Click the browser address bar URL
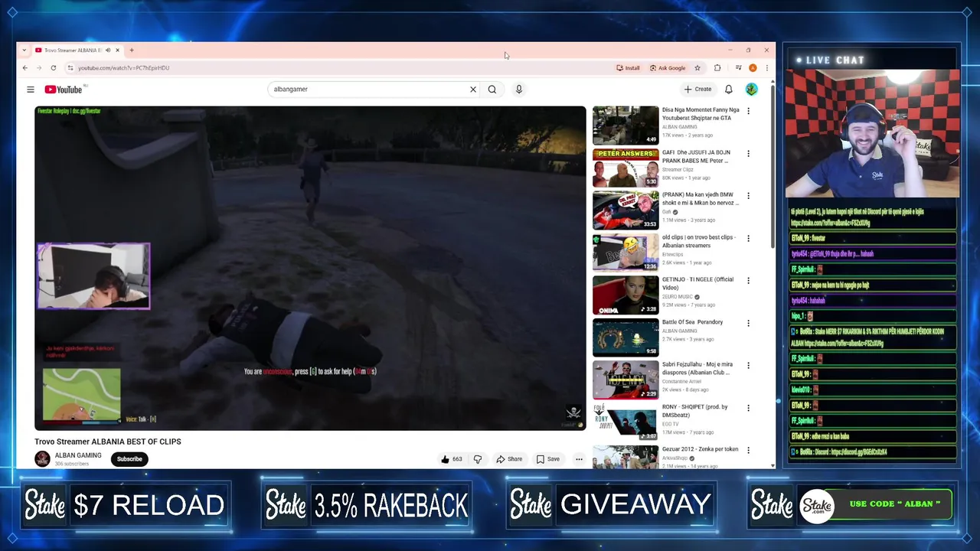The height and width of the screenshot is (551, 980). coord(123,68)
